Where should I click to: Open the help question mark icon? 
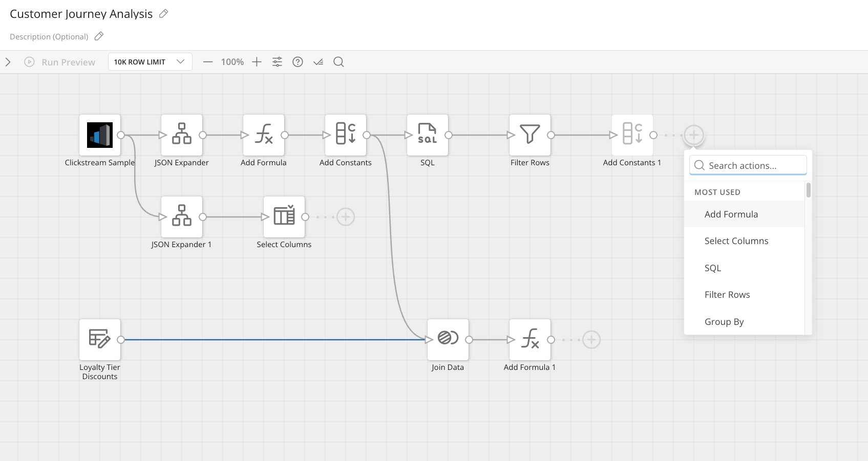click(x=298, y=62)
